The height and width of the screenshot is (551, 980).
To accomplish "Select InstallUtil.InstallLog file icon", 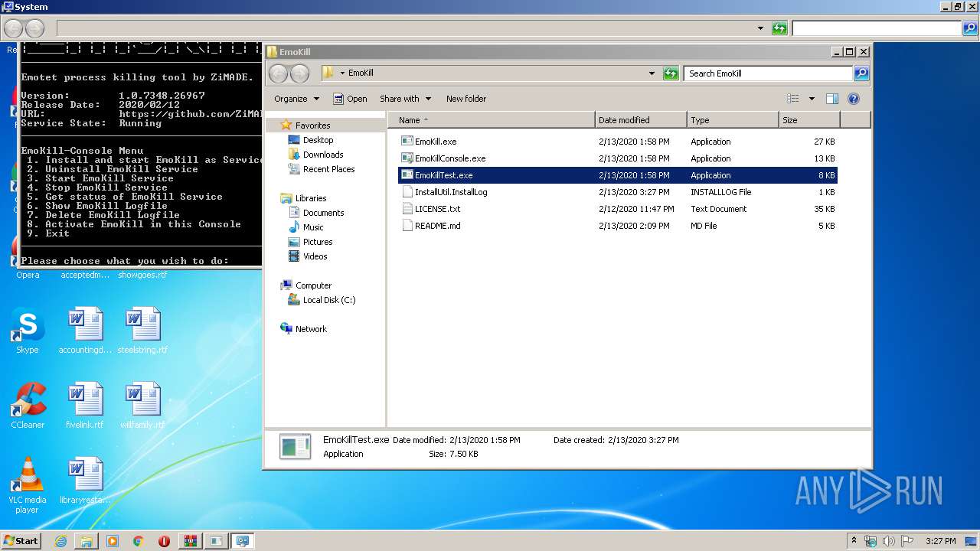I will click(x=407, y=192).
